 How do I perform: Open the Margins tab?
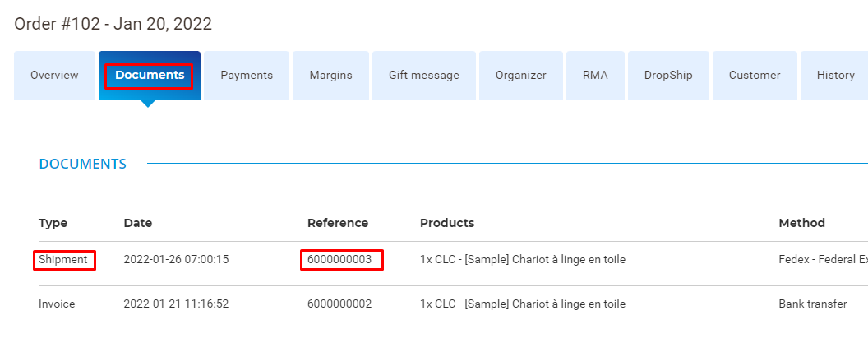pos(330,76)
